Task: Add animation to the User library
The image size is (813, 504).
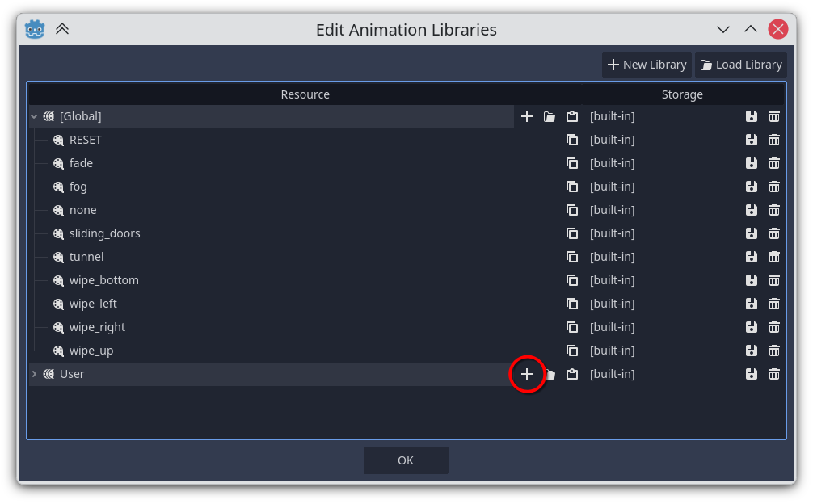Action: (527, 374)
